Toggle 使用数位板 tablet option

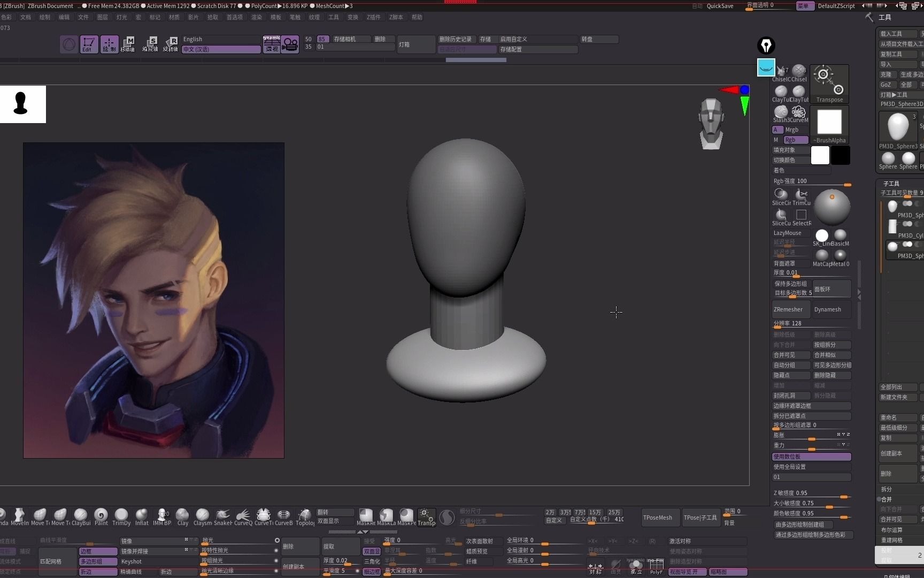pyautogui.click(x=811, y=457)
